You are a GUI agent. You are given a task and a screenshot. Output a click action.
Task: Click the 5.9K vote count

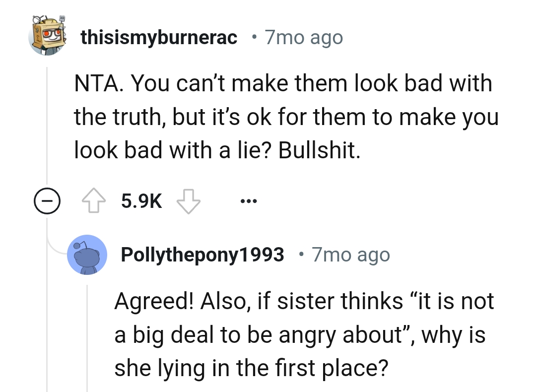[x=140, y=200]
